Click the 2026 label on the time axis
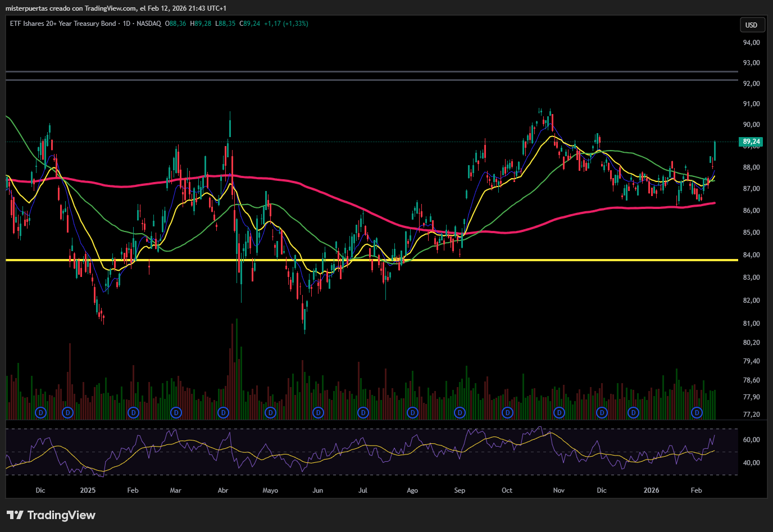 pyautogui.click(x=651, y=490)
